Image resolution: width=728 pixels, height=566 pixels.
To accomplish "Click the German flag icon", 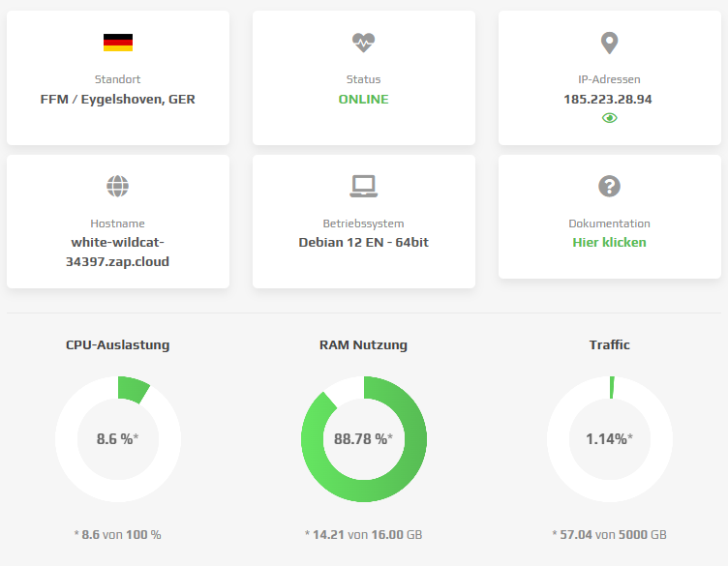I will coord(118,43).
